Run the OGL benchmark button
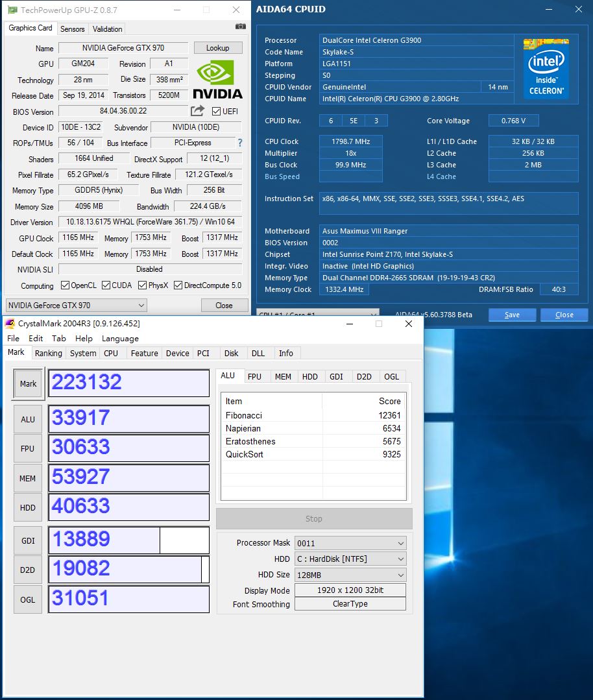Screen dimensions: 593x700 click(x=28, y=599)
